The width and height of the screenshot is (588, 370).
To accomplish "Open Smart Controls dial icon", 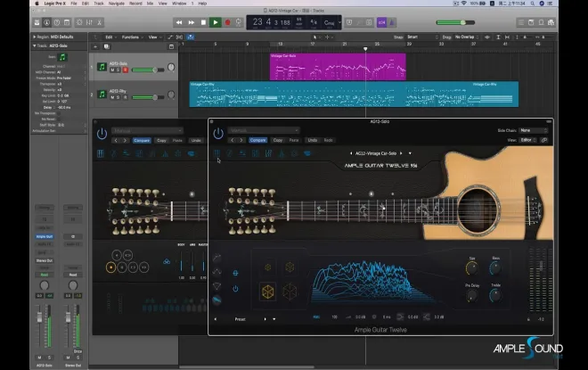I will [79, 22].
